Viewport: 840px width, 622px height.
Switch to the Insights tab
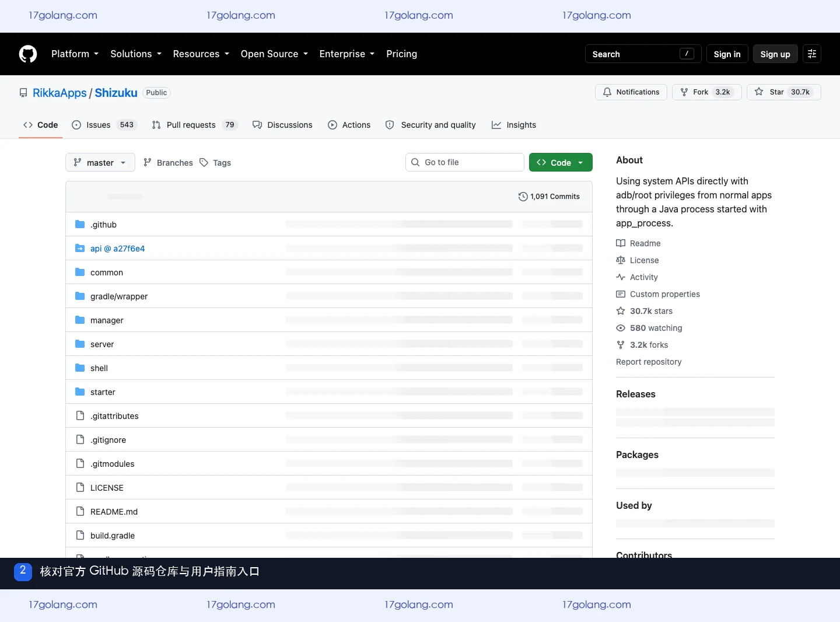(x=514, y=125)
